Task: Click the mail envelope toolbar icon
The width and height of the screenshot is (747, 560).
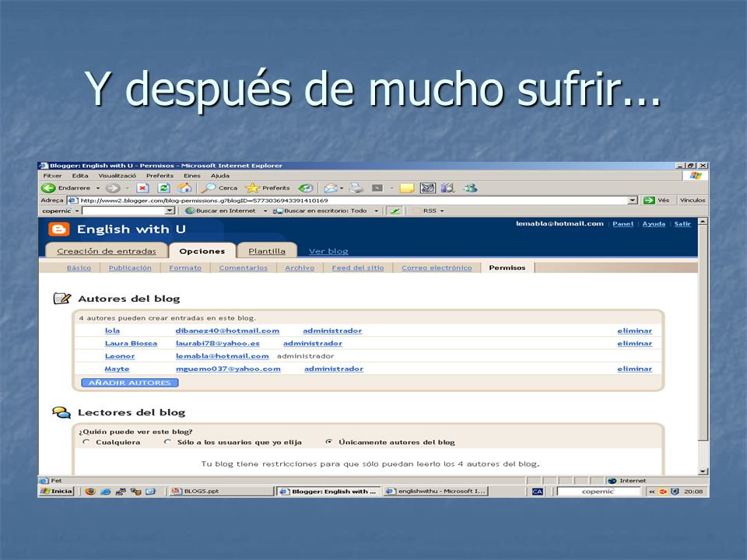Action: [x=330, y=188]
